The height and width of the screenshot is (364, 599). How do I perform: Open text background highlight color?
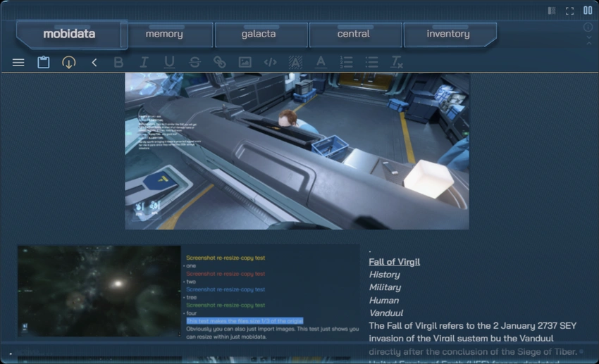[x=295, y=62]
